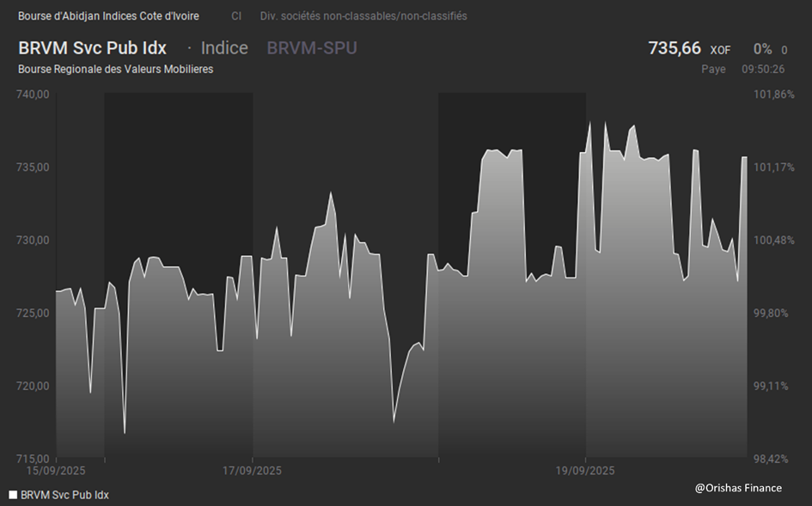Click the 101,17% right axis label

click(x=773, y=168)
